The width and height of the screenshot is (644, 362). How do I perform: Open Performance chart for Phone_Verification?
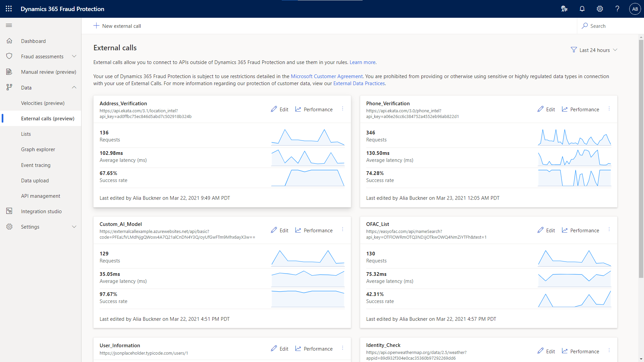[580, 109]
